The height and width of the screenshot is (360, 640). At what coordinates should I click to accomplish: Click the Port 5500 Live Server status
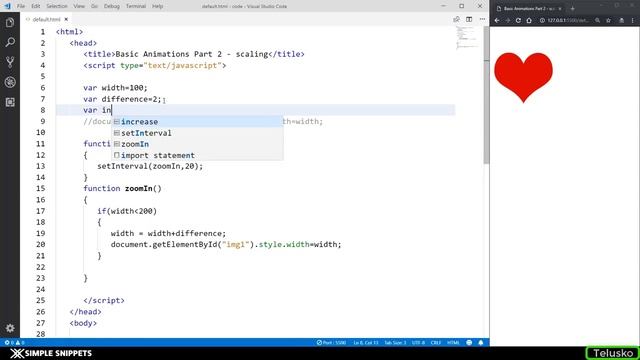(x=331, y=342)
